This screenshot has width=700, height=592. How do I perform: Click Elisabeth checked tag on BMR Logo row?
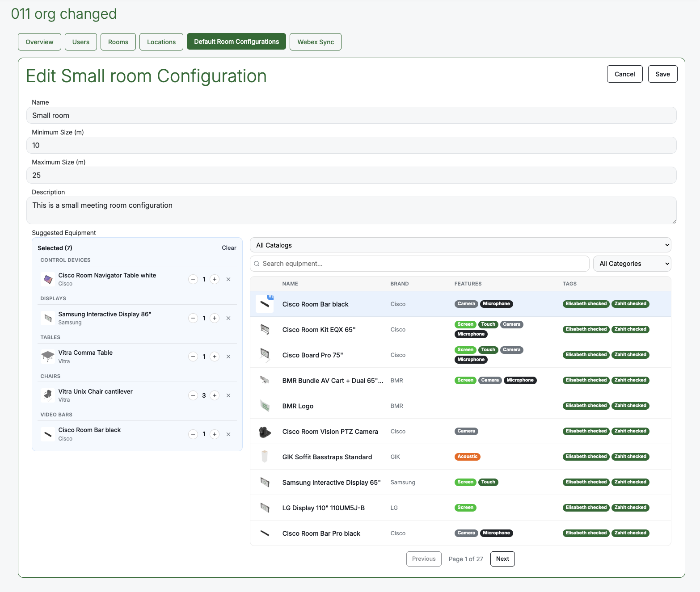(586, 406)
